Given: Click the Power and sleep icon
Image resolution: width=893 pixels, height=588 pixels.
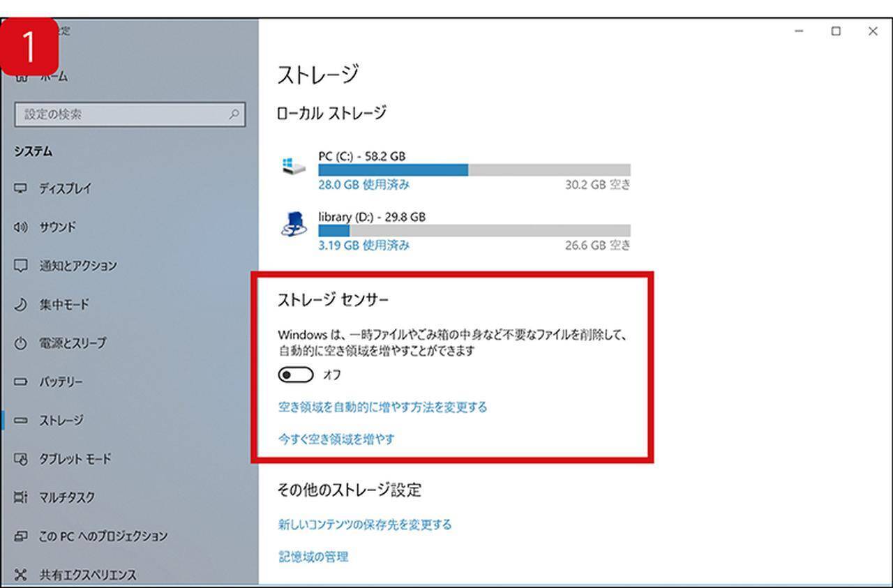Looking at the screenshot, I should [20, 343].
